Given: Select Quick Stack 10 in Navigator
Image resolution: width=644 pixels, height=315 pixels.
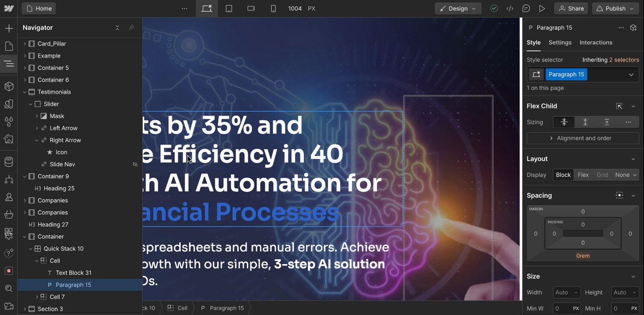Looking at the screenshot, I should tap(63, 248).
